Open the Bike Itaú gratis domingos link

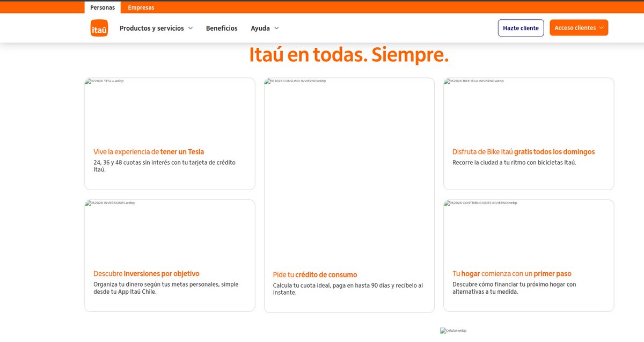[x=524, y=152]
